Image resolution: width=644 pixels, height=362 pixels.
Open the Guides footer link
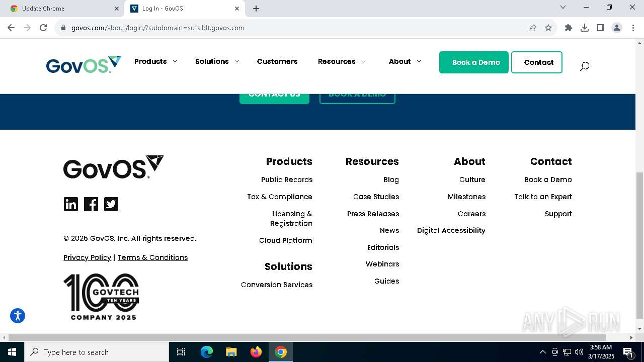[386, 281]
